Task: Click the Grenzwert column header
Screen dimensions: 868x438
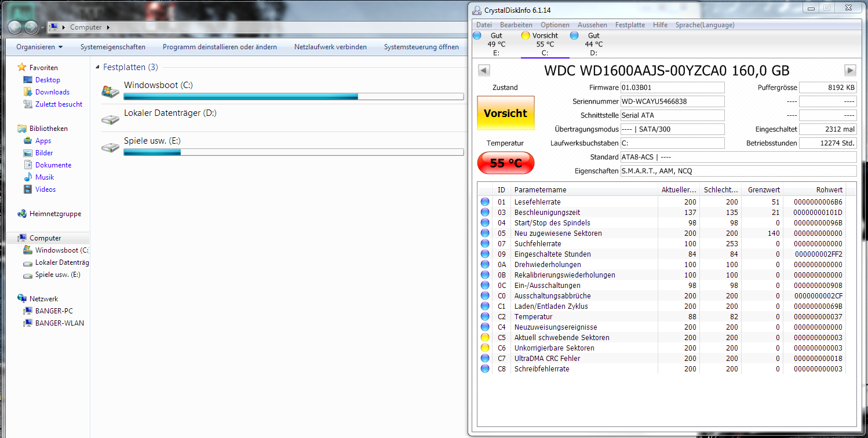Action: tap(762, 190)
